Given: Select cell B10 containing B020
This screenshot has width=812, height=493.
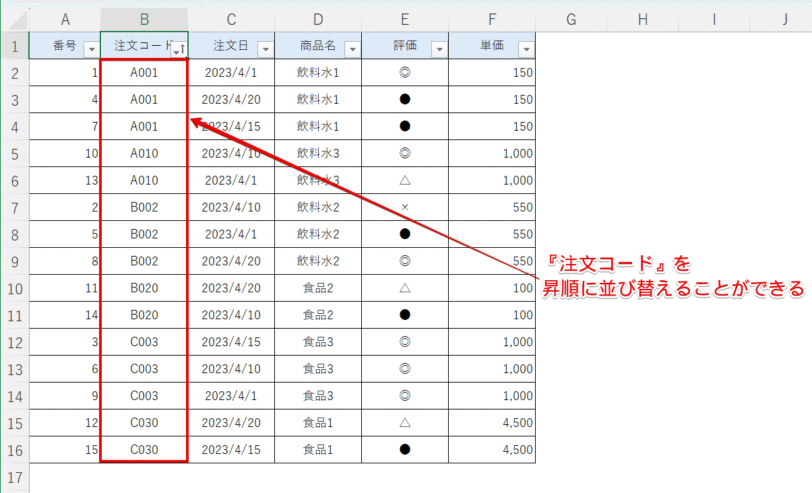Looking at the screenshot, I should 144,288.
